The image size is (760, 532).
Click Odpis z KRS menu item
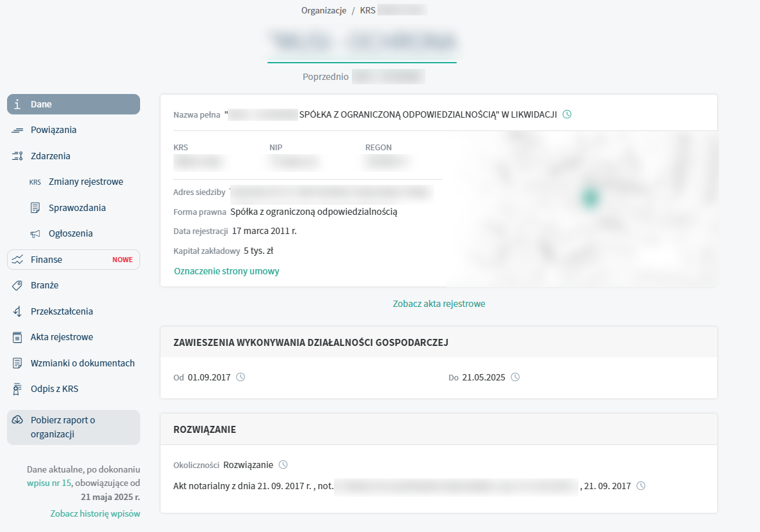pos(54,389)
